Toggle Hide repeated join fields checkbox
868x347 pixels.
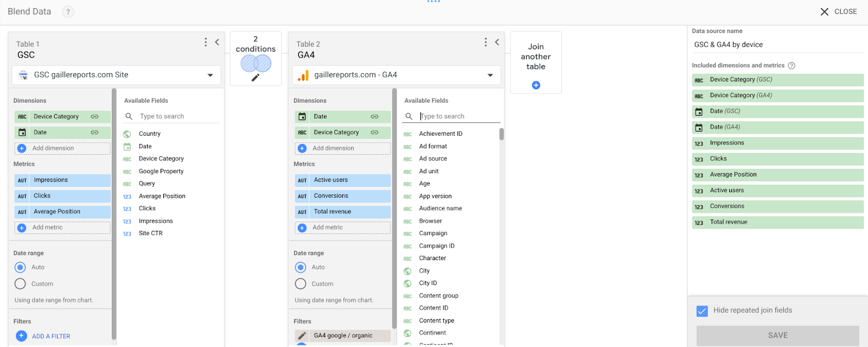[x=702, y=311]
